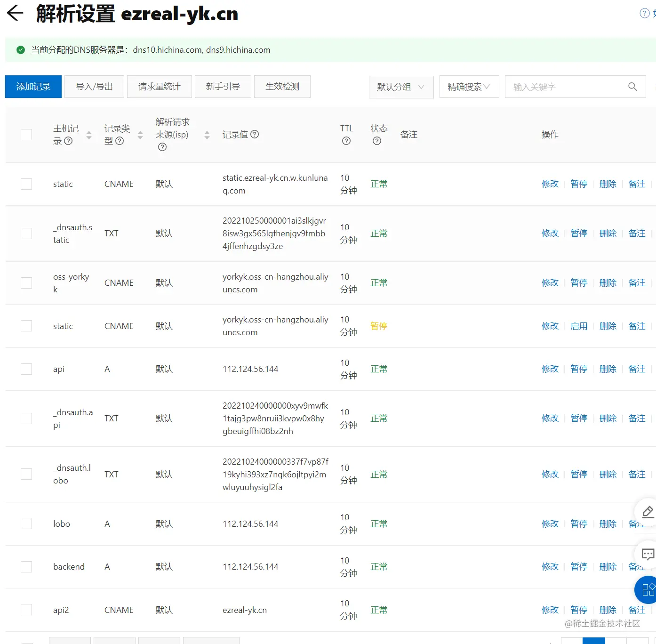This screenshot has height=644, width=656.
Task: Open help icon at top right
Action: [644, 13]
